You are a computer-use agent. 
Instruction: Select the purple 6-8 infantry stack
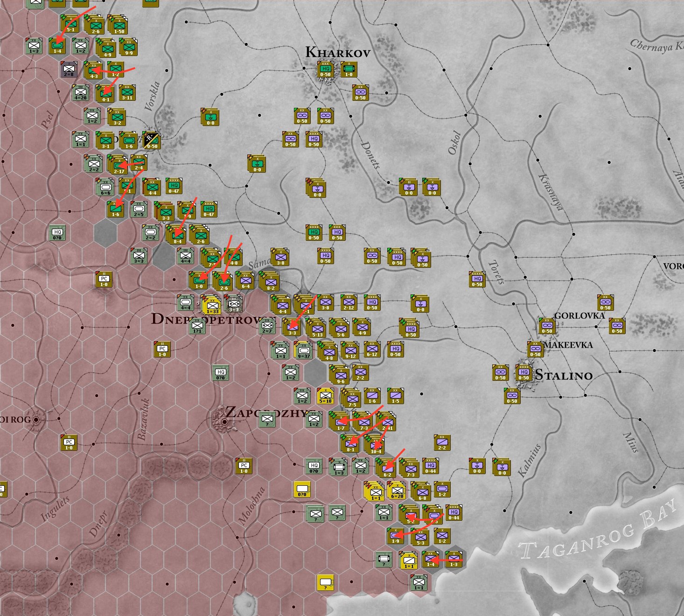point(421,491)
